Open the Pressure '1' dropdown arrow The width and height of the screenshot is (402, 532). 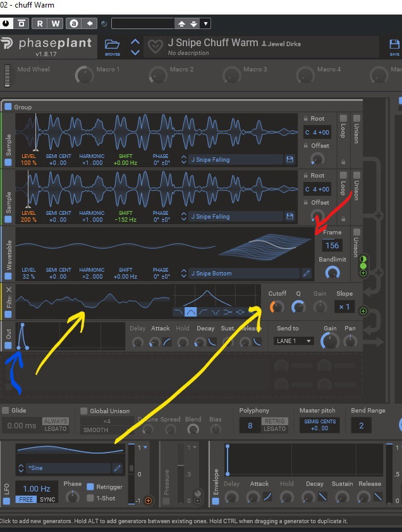point(195,448)
